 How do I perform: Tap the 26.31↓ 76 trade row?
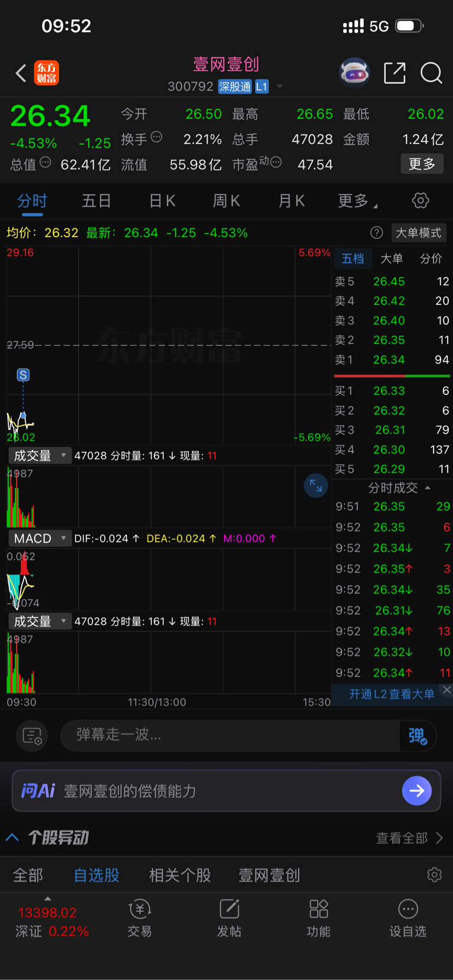click(392, 610)
